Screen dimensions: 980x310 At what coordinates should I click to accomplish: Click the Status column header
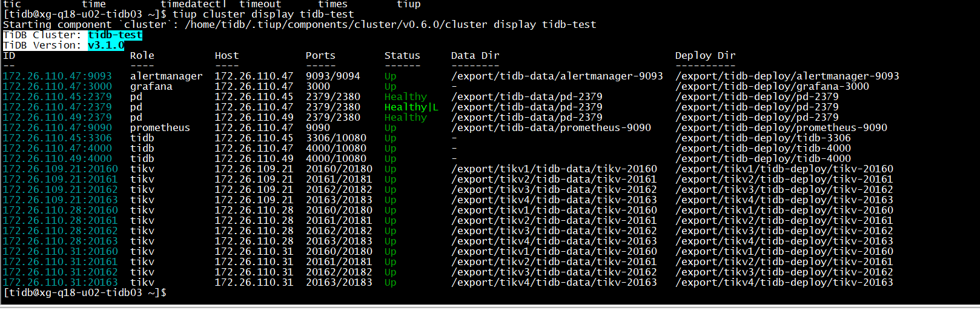tap(402, 56)
